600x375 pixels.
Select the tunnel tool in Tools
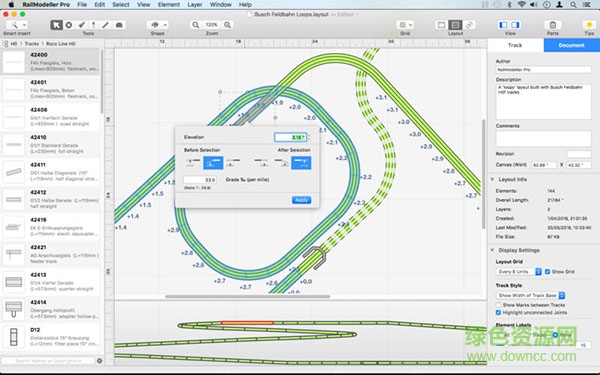119,25
